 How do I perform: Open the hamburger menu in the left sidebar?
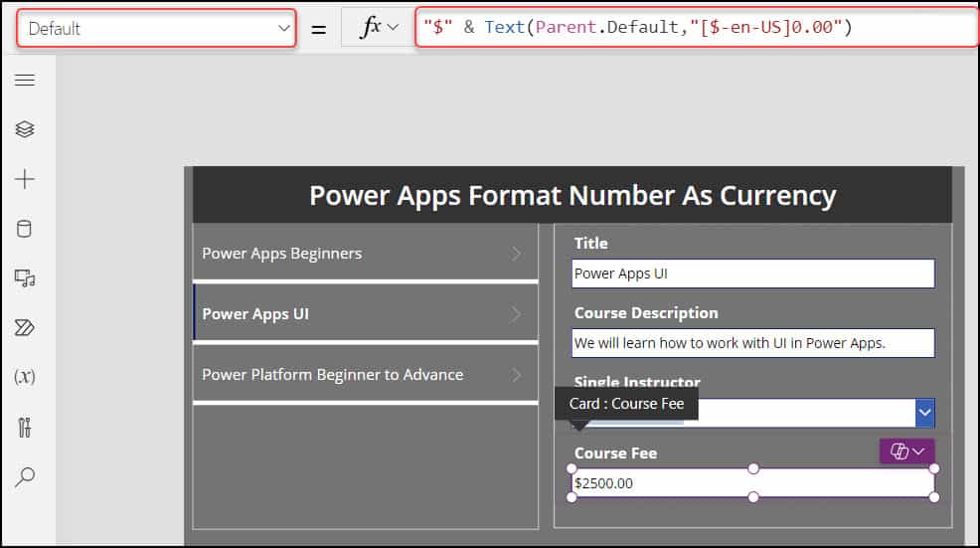click(x=25, y=81)
